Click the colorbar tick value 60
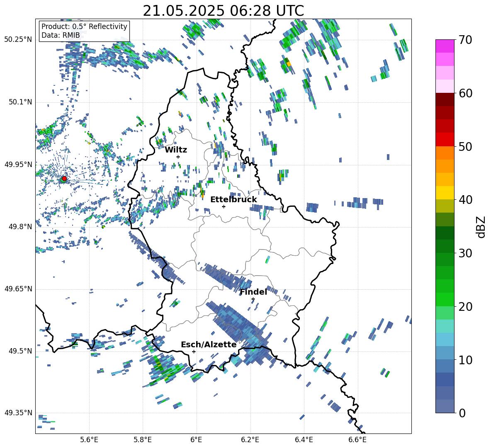 pos(465,93)
